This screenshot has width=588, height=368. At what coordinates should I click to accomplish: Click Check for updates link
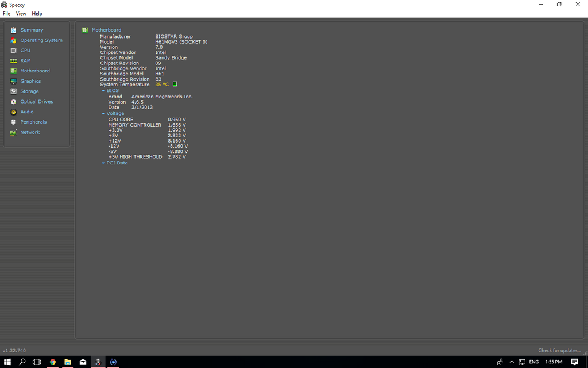pos(559,350)
